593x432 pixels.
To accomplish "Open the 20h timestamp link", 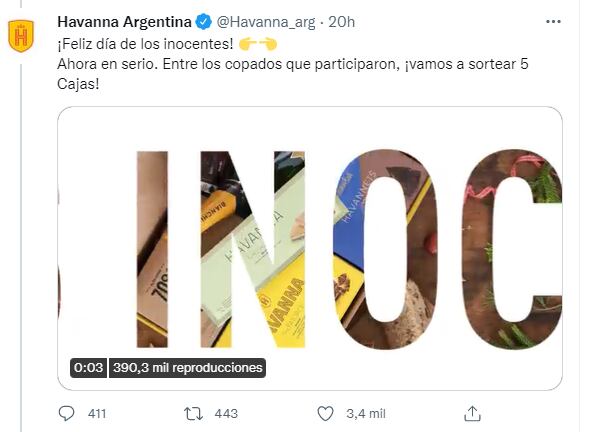I will (x=341, y=22).
